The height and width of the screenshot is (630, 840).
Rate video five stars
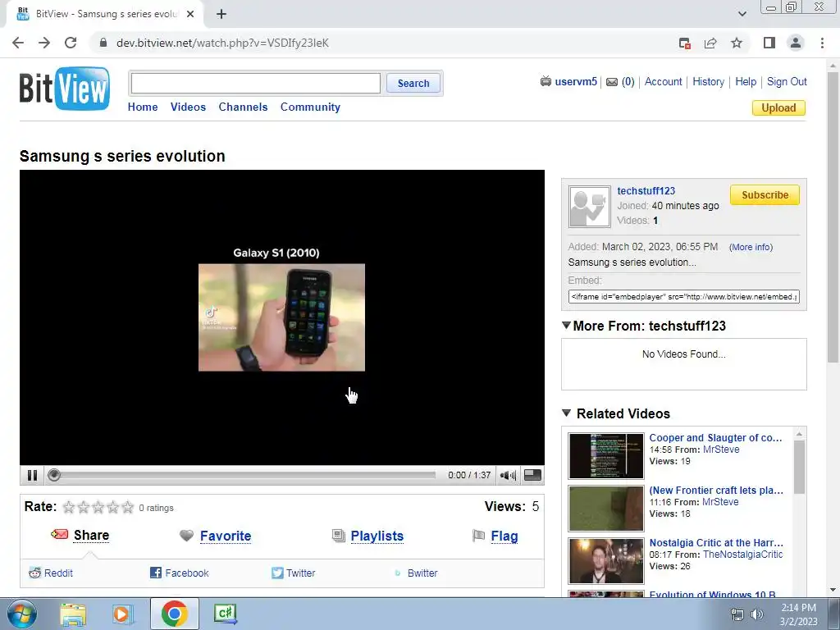(127, 507)
